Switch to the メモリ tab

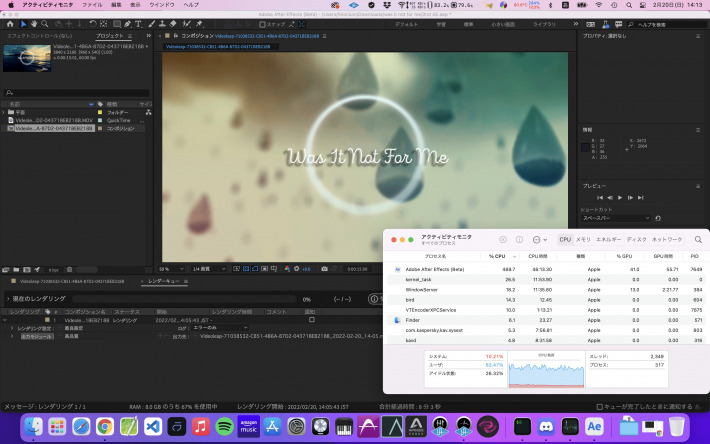(583, 240)
